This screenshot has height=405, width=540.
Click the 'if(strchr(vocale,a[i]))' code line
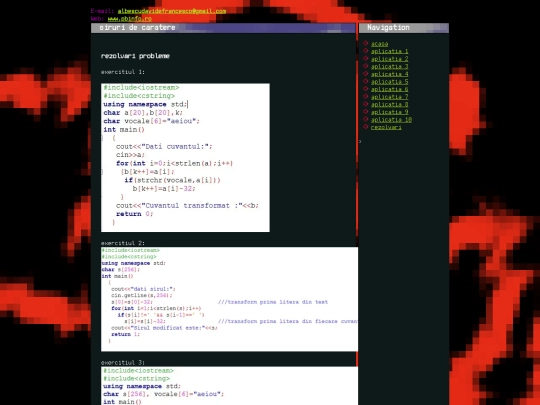[172, 180]
